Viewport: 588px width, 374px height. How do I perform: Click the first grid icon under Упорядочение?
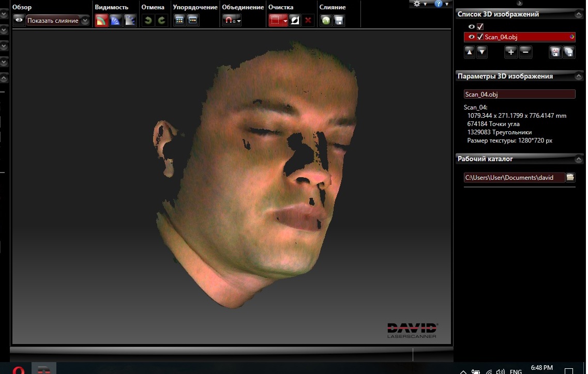tap(179, 21)
